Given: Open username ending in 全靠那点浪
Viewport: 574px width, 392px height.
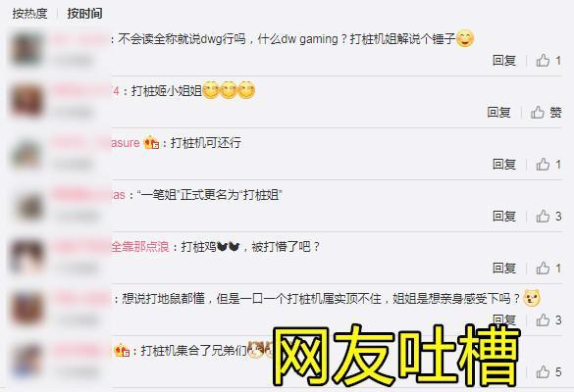Looking at the screenshot, I should (112, 247).
